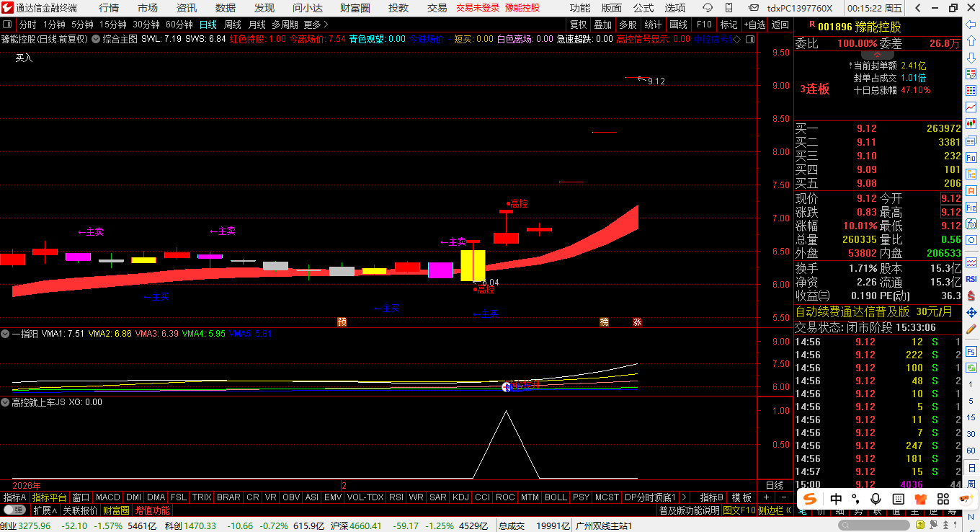Image resolution: width=980 pixels, height=532 pixels.
Task: Click the magenta candlestick under 主卖 label
Action: 440,270
